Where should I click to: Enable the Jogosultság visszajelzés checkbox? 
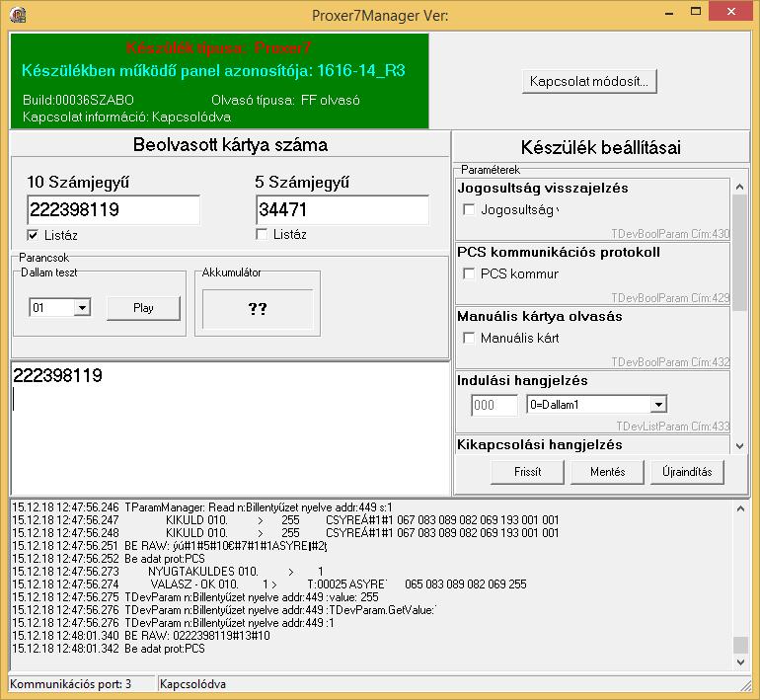(469, 209)
